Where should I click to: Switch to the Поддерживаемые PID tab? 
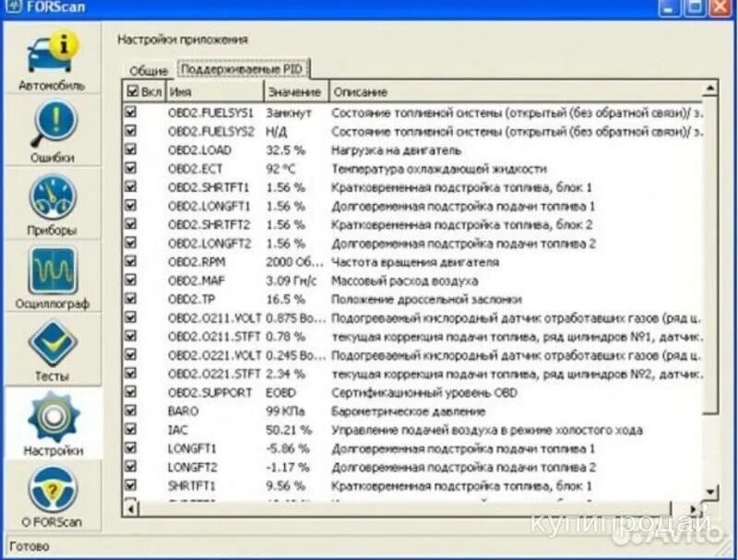coord(242,69)
